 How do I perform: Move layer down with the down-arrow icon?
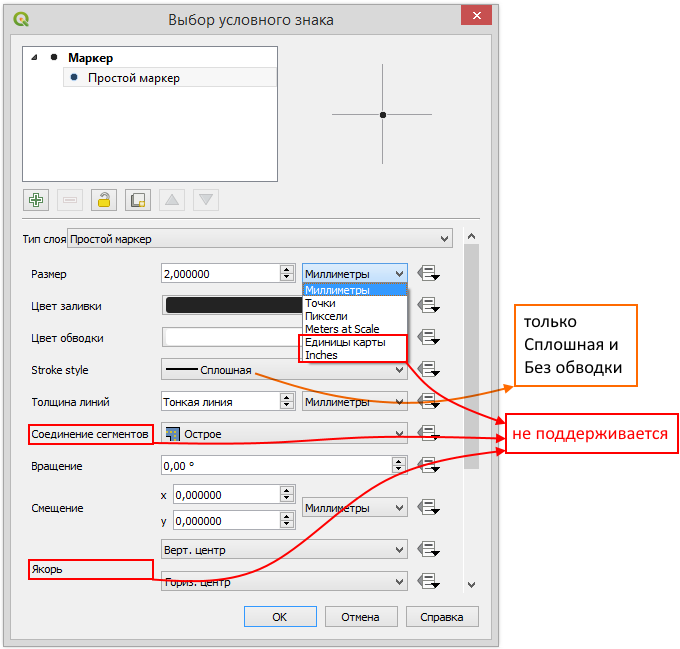(x=206, y=199)
